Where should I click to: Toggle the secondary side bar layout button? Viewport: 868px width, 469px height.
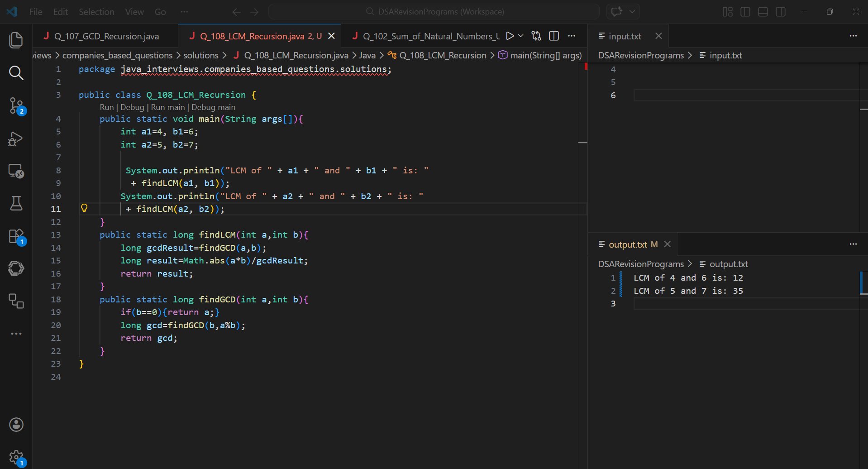click(x=780, y=12)
